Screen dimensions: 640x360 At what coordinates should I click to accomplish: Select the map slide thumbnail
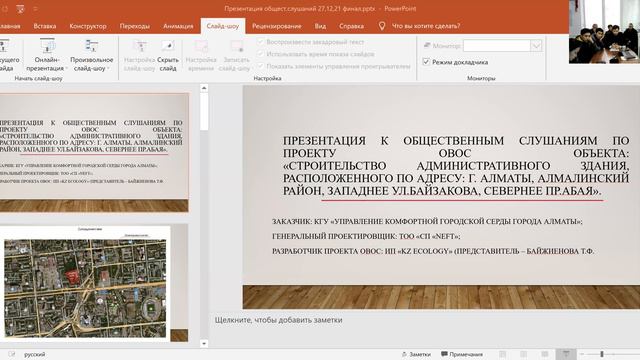(94, 282)
